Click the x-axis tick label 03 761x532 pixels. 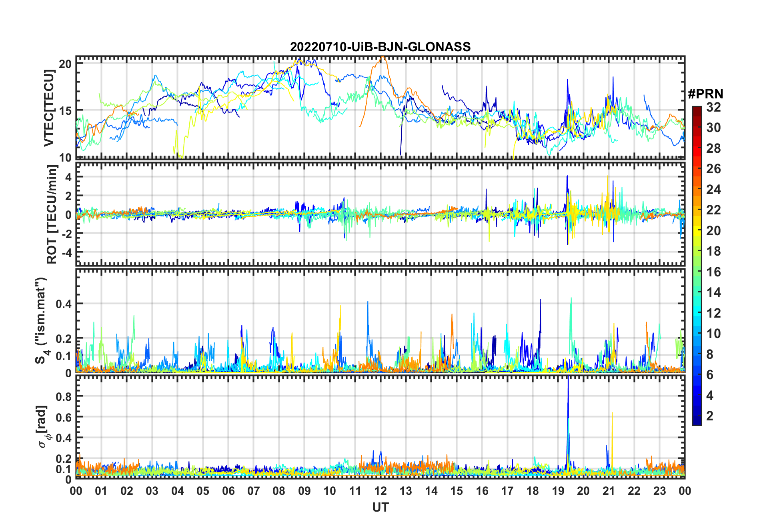click(x=152, y=491)
